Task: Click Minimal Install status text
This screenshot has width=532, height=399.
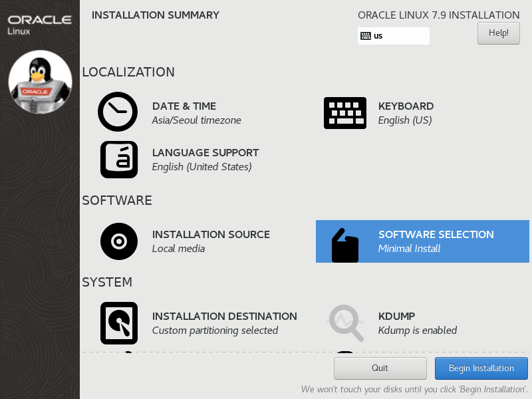Action: (409, 248)
